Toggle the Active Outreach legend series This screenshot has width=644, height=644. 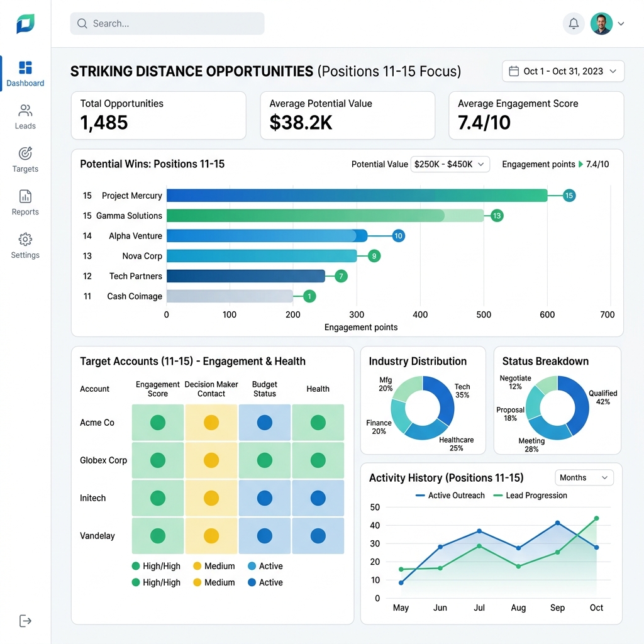[450, 496]
